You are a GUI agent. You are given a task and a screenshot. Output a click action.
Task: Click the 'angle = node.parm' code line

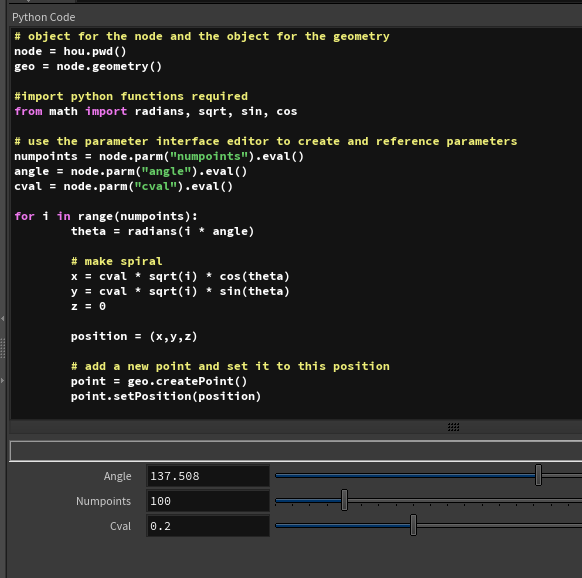131,171
